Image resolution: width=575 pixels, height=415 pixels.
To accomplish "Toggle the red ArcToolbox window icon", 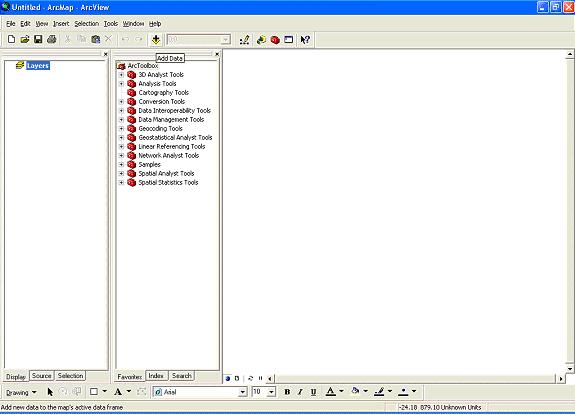I will (x=275, y=40).
